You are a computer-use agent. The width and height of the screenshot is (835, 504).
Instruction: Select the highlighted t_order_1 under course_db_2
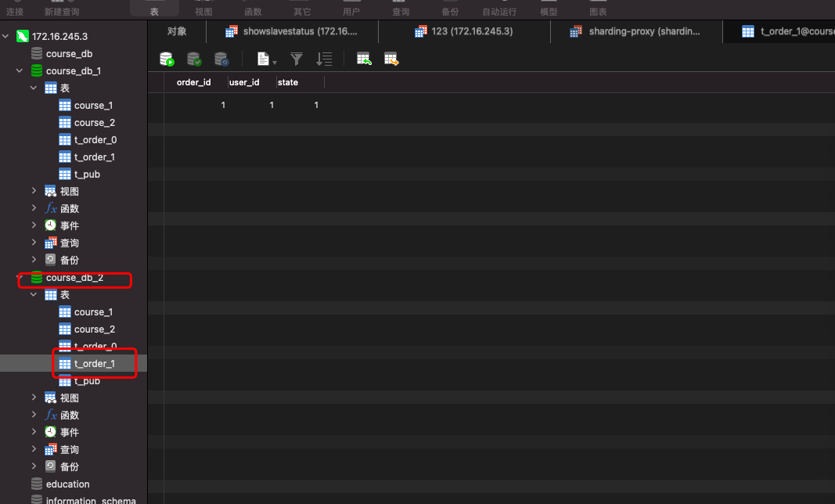coord(95,363)
